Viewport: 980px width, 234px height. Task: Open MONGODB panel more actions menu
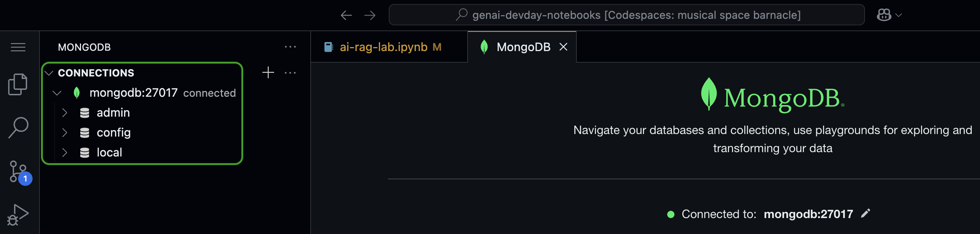(290, 47)
